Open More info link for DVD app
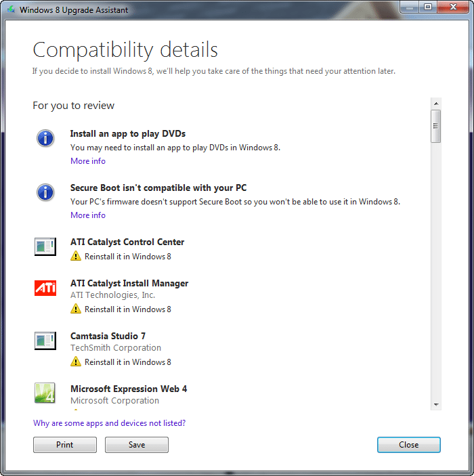This screenshot has width=474, height=476. tap(88, 161)
